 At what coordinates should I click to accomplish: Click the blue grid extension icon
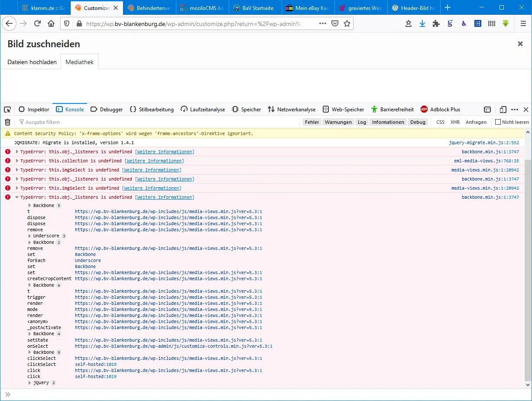[x=478, y=24]
